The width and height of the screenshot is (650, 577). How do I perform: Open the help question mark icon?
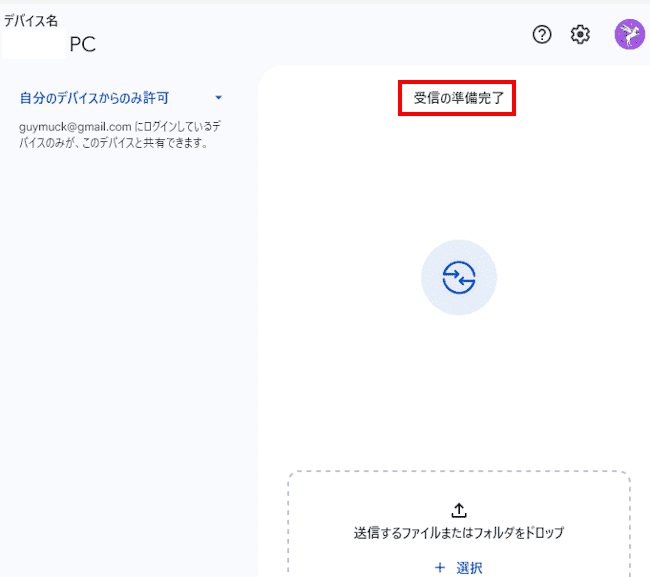click(542, 34)
